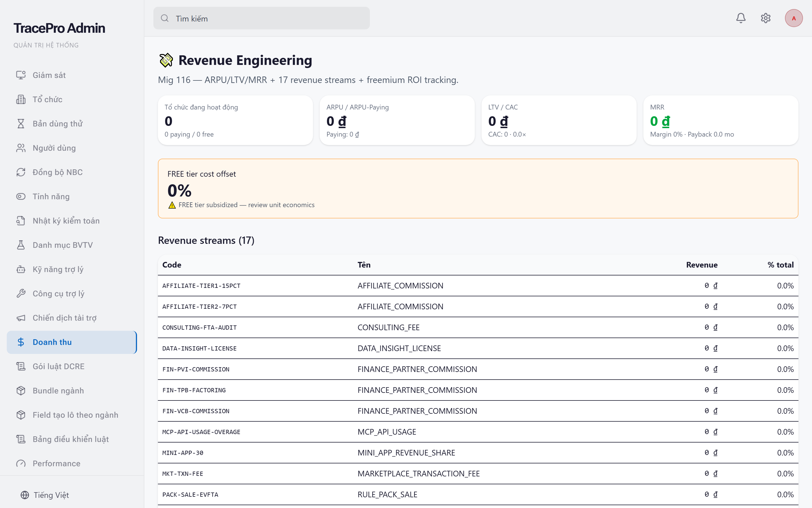The image size is (812, 508).
Task: Click the Performance gauge icon
Action: [21, 463]
